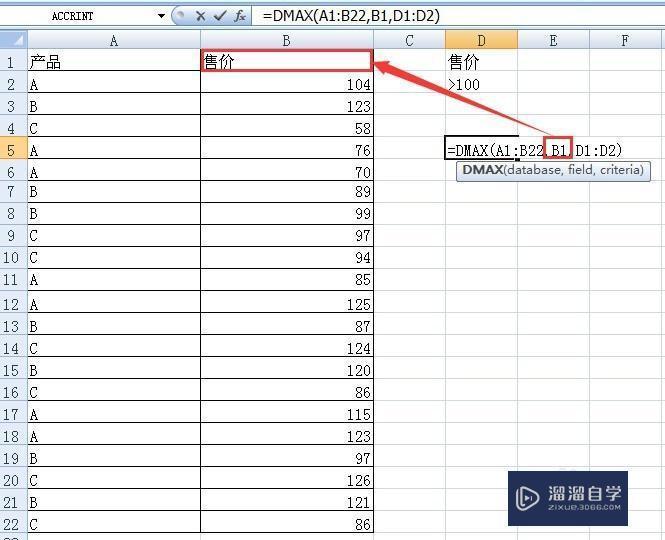
Task: Click cell B7 with value 89
Action: click(287, 191)
